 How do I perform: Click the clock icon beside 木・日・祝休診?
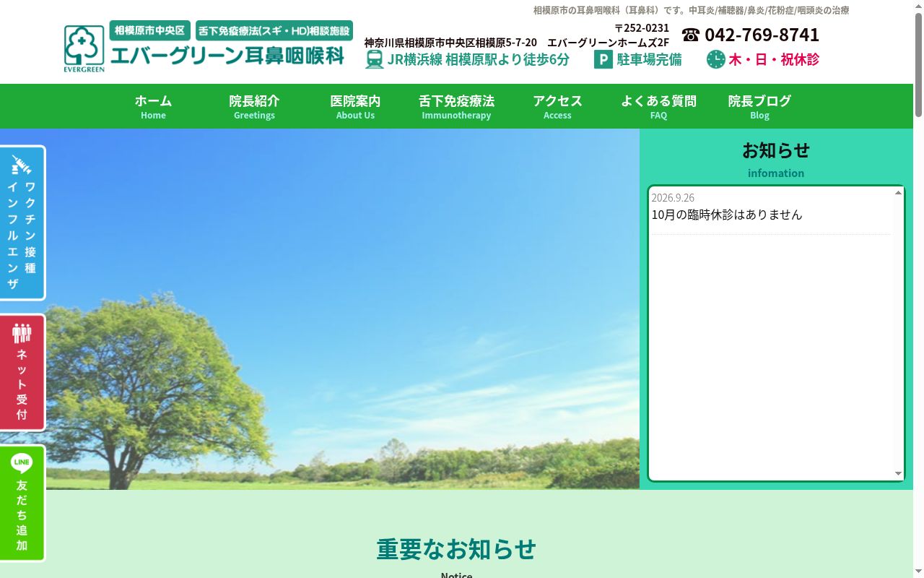[x=716, y=59]
